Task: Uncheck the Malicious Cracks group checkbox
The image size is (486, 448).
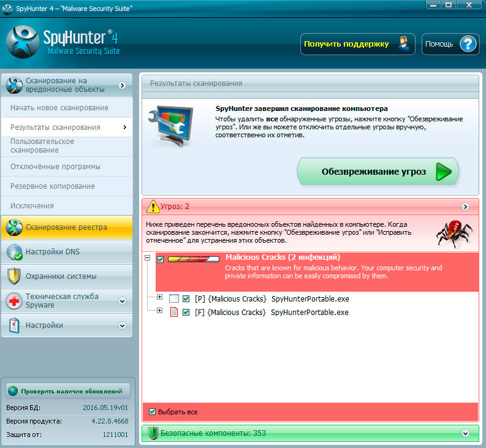Action: tap(161, 260)
